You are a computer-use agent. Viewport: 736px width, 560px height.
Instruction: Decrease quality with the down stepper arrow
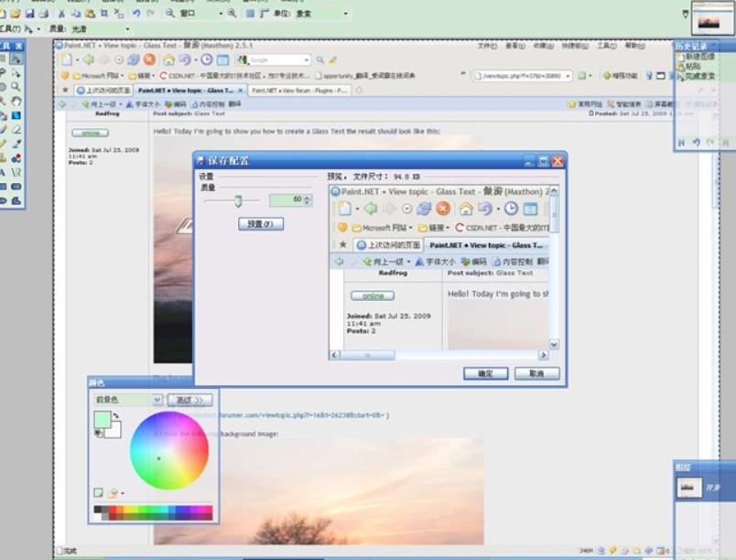point(308,202)
